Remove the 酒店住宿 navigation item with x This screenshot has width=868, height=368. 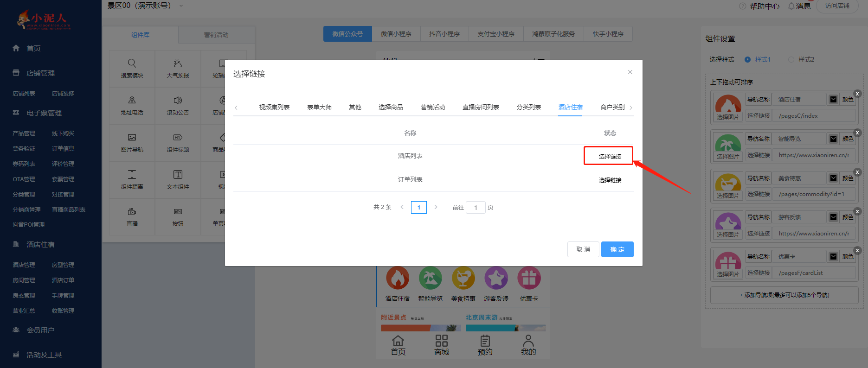click(x=857, y=94)
